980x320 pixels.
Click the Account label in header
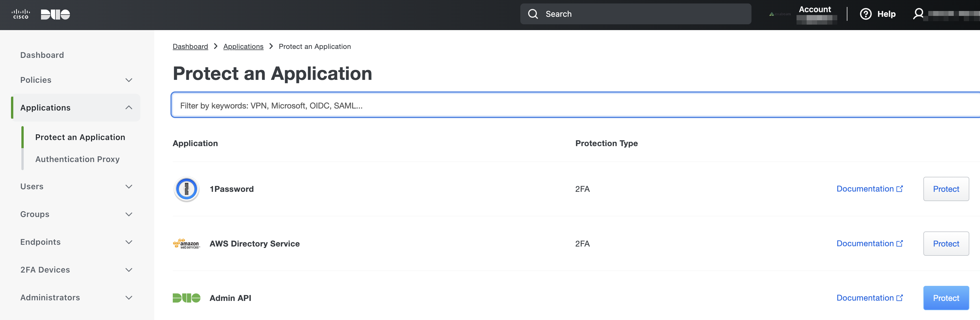tap(814, 10)
